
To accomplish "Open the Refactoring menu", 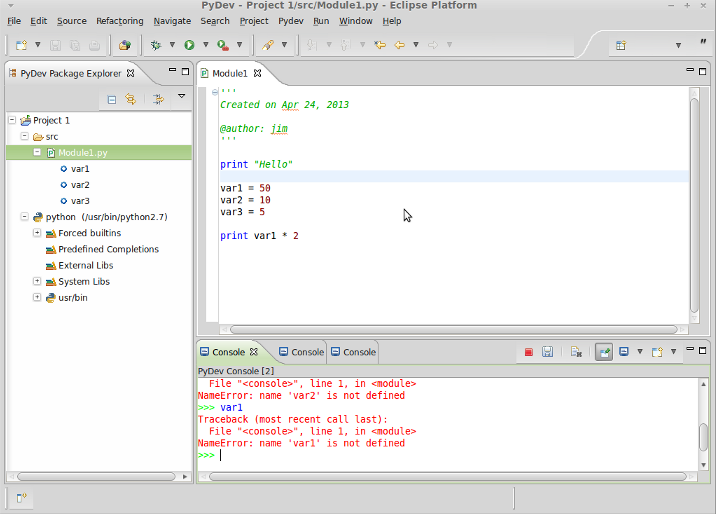I will [x=120, y=21].
